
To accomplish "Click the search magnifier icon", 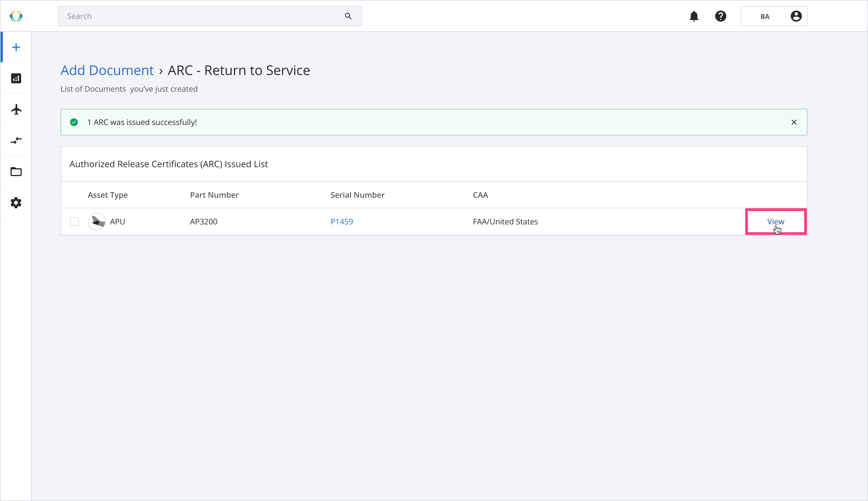I will 348,16.
